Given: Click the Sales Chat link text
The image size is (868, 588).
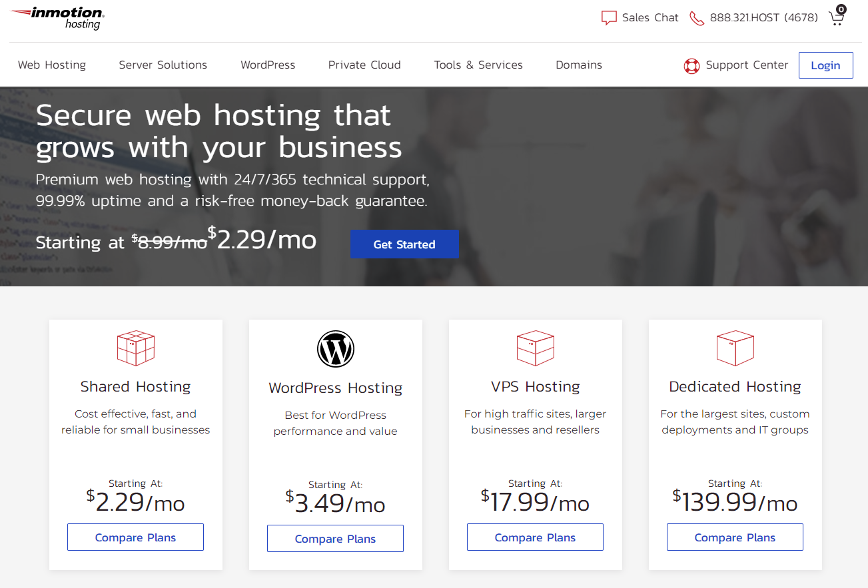Looking at the screenshot, I should pos(650,18).
